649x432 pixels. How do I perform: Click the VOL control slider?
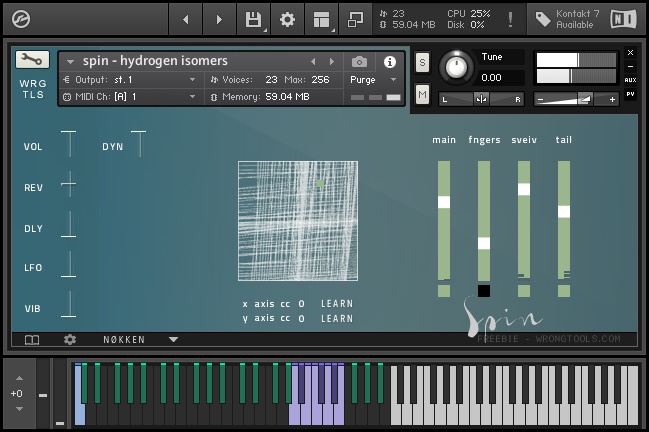(x=69, y=144)
